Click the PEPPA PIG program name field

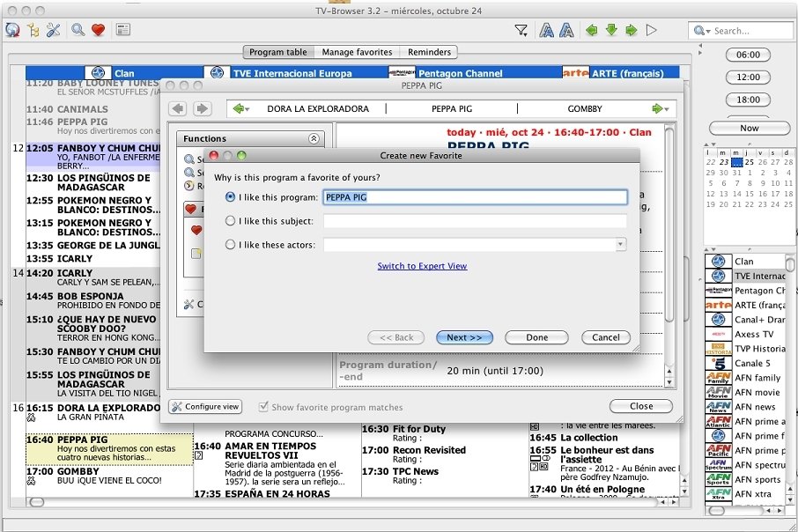click(x=475, y=197)
